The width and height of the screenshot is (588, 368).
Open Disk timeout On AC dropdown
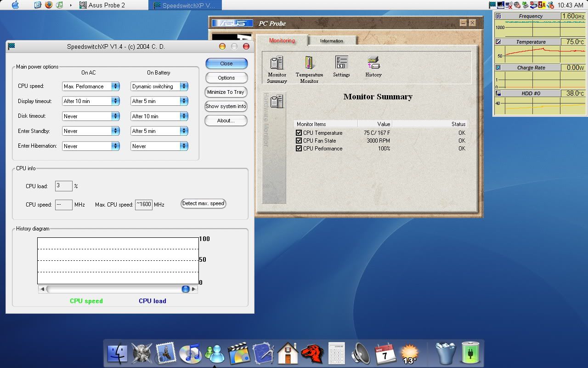click(91, 116)
